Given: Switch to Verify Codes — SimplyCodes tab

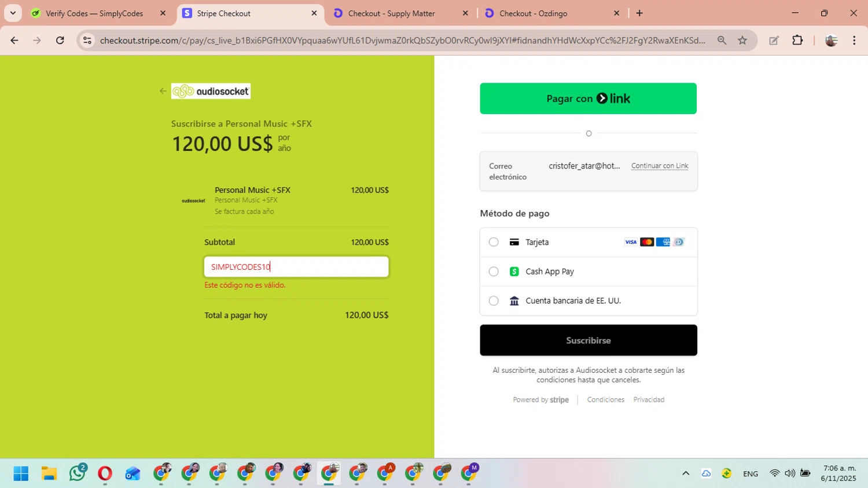Looking at the screenshot, I should coord(94,13).
